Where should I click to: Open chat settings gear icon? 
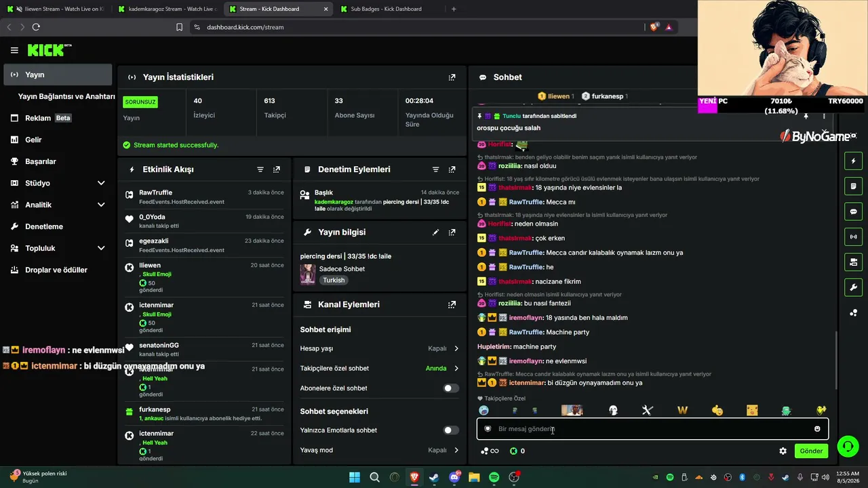pos(783,451)
